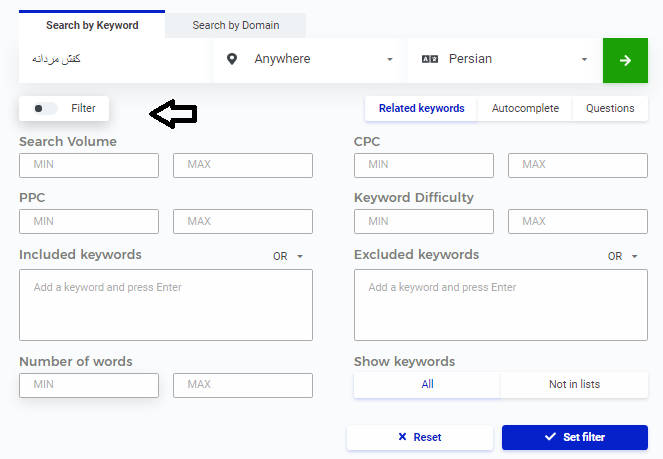Image resolution: width=663 pixels, height=459 pixels.
Task: Click CPC MAX field
Action: coord(578,165)
